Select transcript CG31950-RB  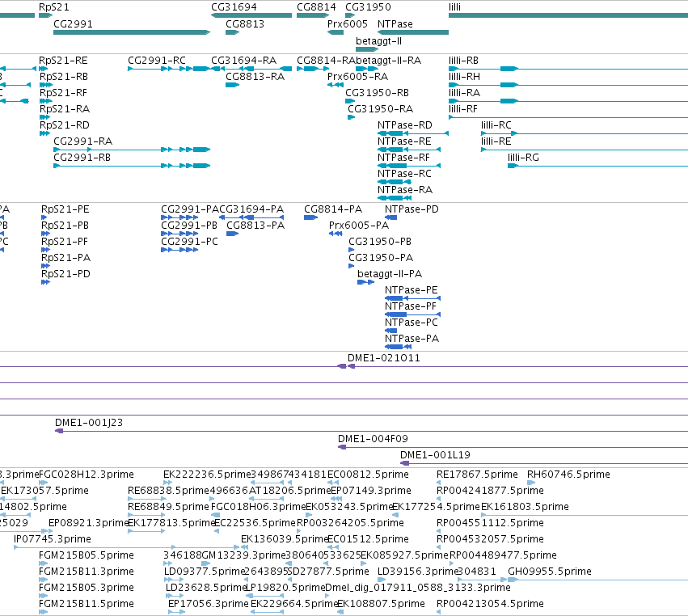coord(350,101)
